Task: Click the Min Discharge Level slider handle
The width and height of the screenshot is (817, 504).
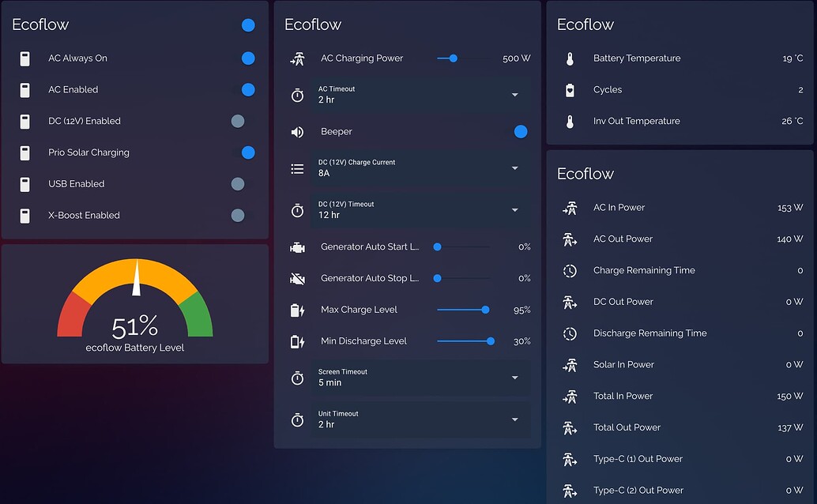Action: [x=491, y=341]
